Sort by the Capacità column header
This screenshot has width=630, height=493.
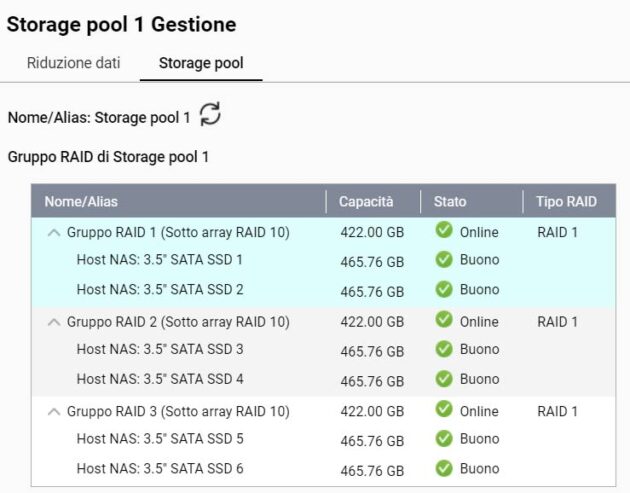point(366,202)
